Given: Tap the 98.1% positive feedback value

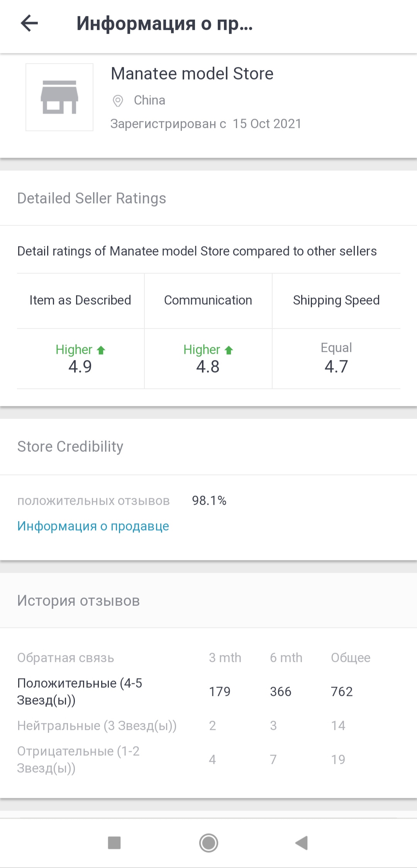Looking at the screenshot, I should (x=209, y=500).
